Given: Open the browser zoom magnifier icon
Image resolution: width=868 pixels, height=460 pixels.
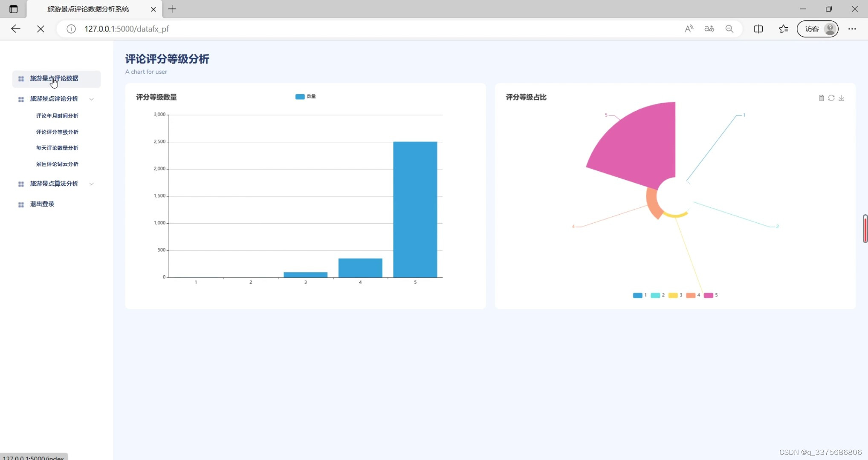Looking at the screenshot, I should [729, 29].
